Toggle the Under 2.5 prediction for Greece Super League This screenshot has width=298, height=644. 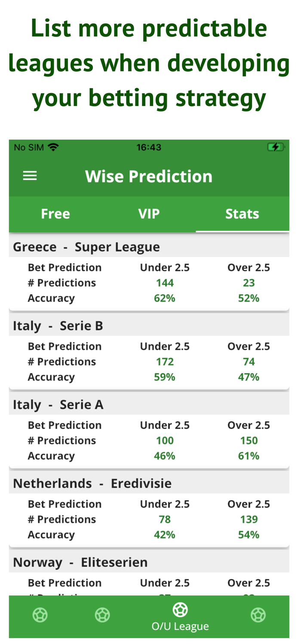point(165,267)
